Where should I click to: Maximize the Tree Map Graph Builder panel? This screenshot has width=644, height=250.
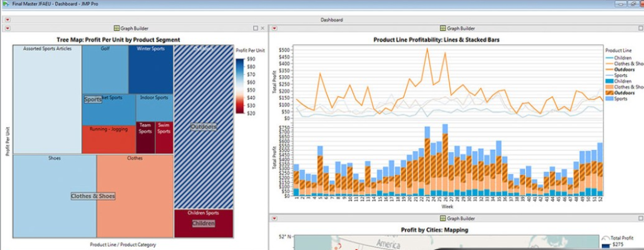point(256,28)
